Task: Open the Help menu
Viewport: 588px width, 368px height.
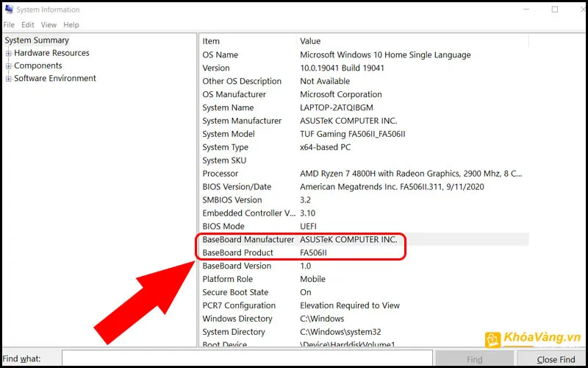Action: click(x=71, y=25)
